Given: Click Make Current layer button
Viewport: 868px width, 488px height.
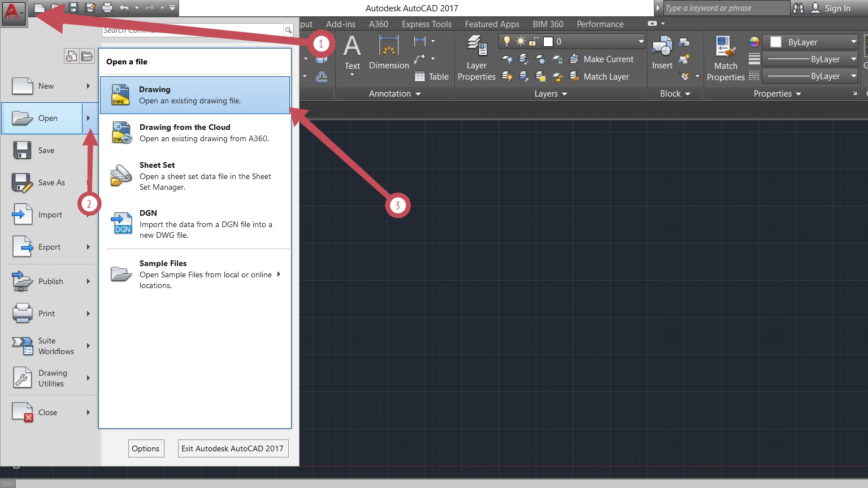Looking at the screenshot, I should pos(601,59).
